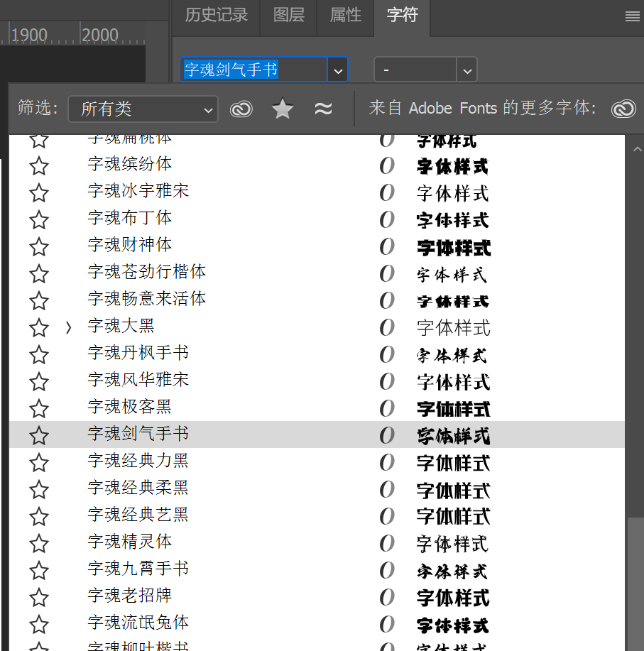
Task: Open the font style dropdown arrow
Action: tap(466, 70)
